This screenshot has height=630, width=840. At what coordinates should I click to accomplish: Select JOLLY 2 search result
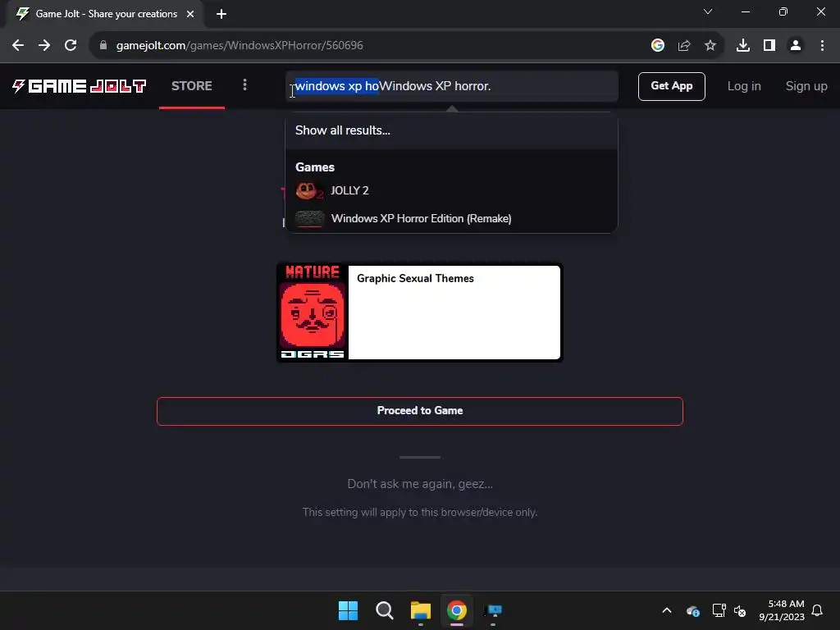click(x=452, y=190)
